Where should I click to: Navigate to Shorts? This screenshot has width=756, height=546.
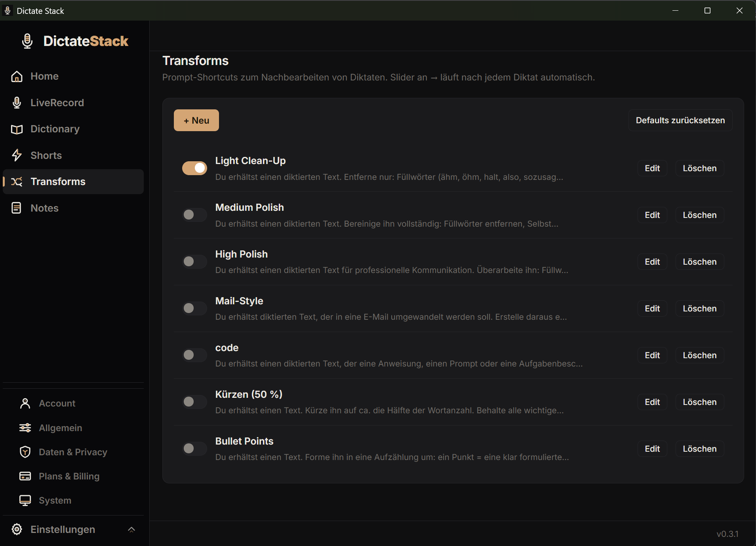point(73,155)
